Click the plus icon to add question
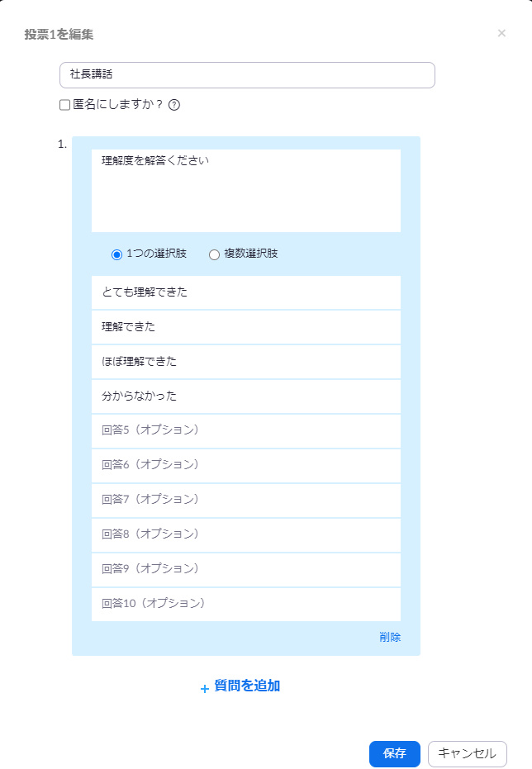 click(x=205, y=687)
